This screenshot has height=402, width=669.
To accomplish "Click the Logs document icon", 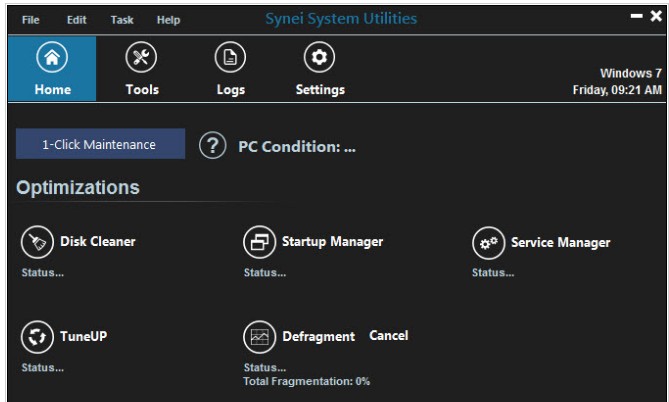I will 230,57.
